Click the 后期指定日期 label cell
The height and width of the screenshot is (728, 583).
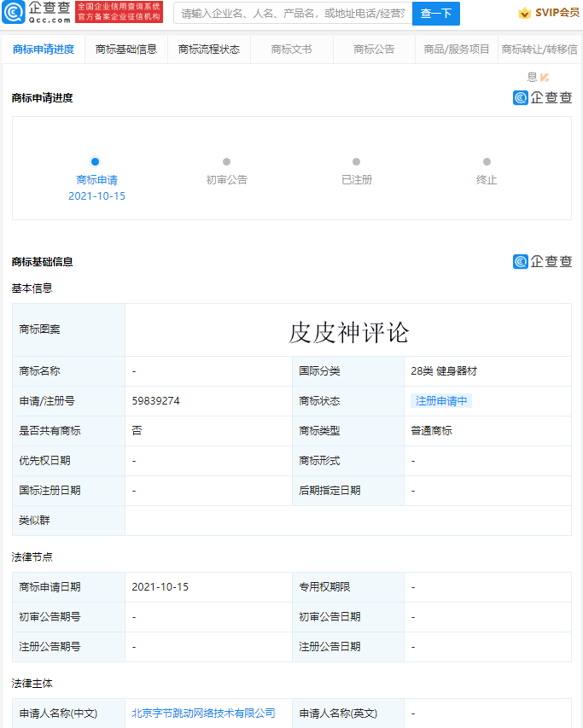coord(348,491)
